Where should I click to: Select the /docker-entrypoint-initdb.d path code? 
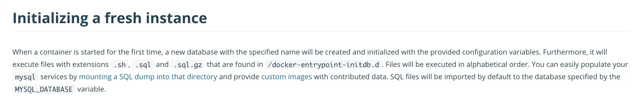(x=323, y=65)
